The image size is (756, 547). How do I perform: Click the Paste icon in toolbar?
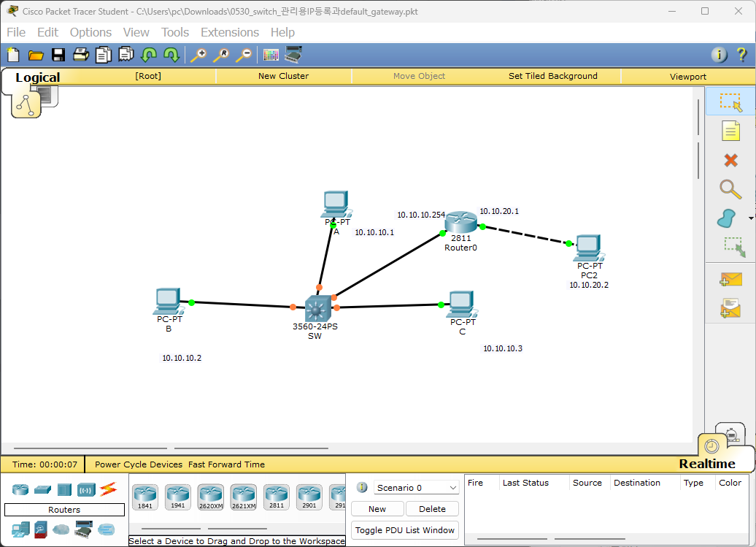pos(126,55)
